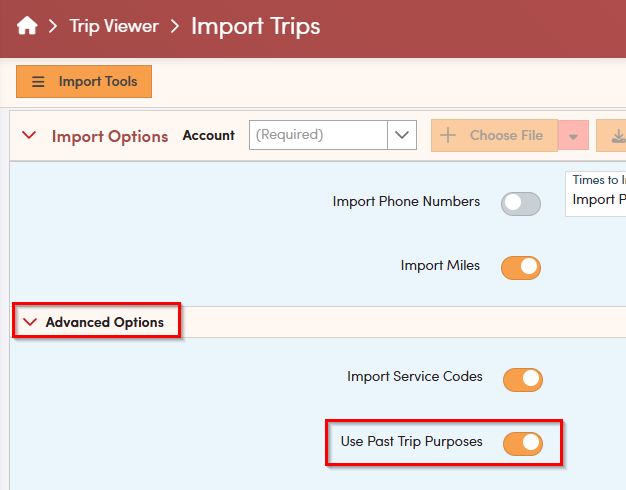
Task: Toggle Use Past Trip Purposes off
Action: pyautogui.click(x=522, y=443)
